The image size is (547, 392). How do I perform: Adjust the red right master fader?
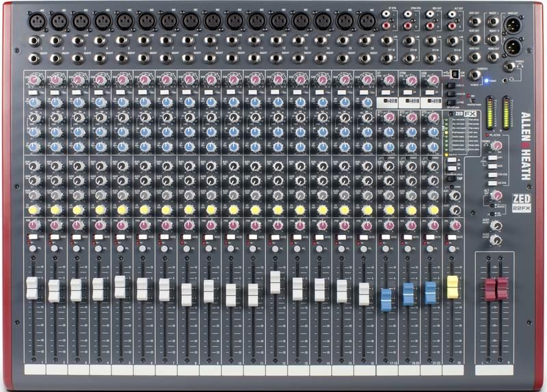tap(502, 288)
